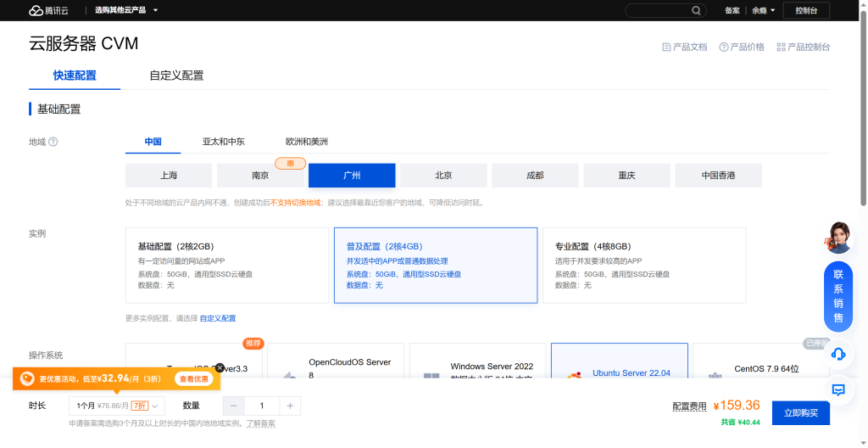Image resolution: width=868 pixels, height=448 pixels.
Task: Open the 联系销售 side button
Action: [838, 296]
